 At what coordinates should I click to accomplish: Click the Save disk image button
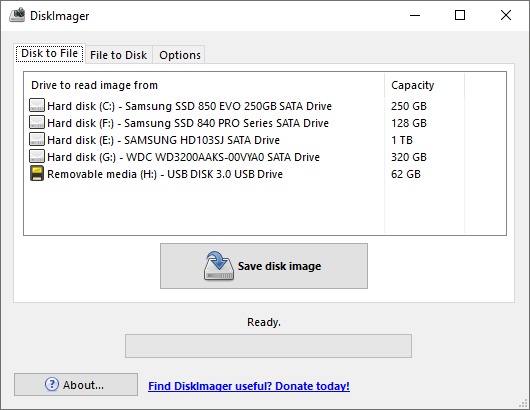(x=264, y=266)
